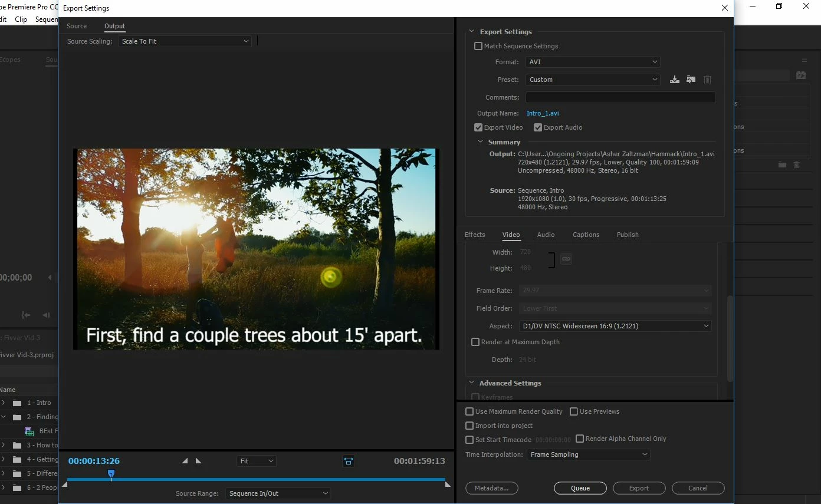Image resolution: width=821 pixels, height=504 pixels.
Task: Uncheck the Export Video checkbox
Action: coord(478,127)
